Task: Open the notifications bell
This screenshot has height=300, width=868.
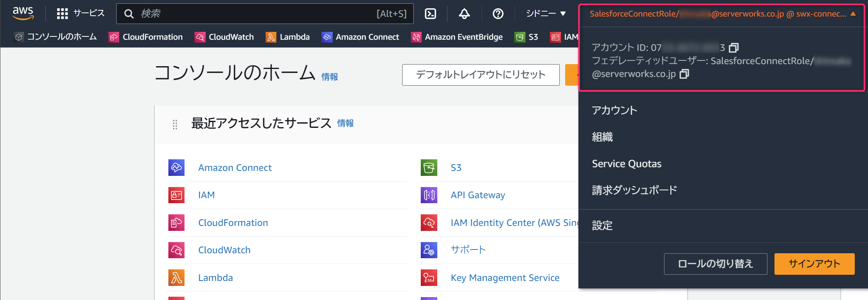Action: (464, 14)
